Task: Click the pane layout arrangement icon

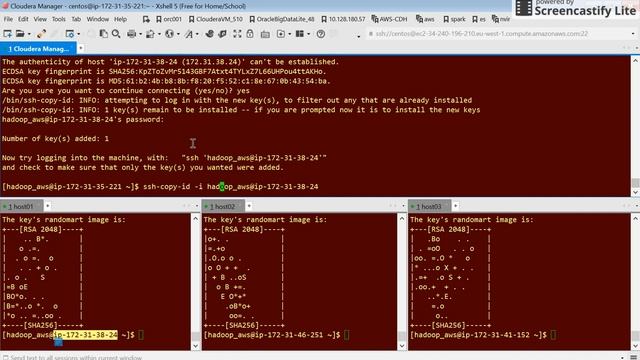Action: point(300,34)
